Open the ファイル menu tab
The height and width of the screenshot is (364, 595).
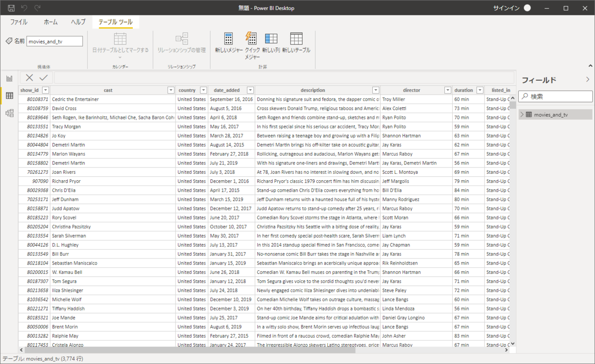[19, 22]
